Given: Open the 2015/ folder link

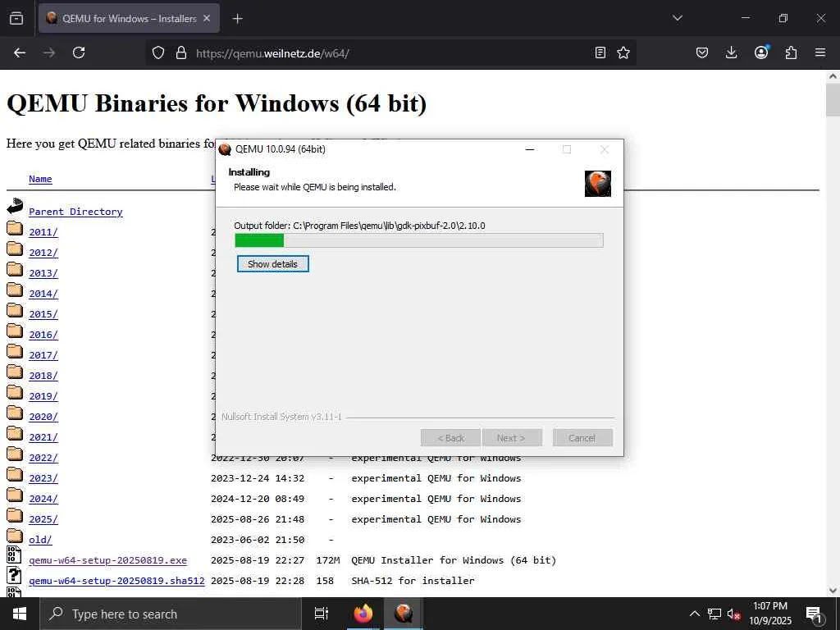Looking at the screenshot, I should (43, 314).
